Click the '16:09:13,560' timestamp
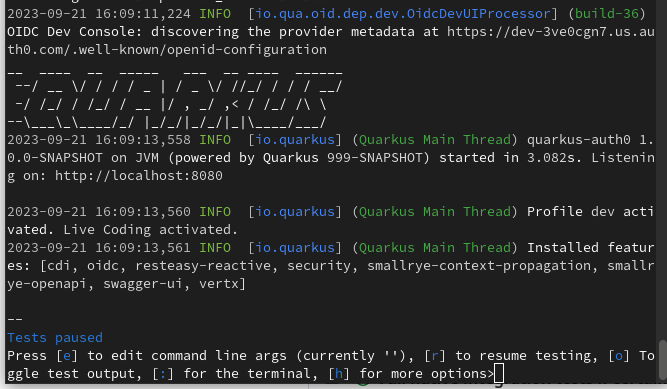667x389 pixels. 143,212
